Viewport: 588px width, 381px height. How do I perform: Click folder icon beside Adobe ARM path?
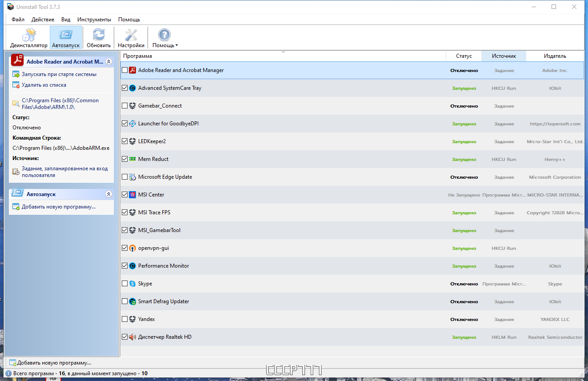coord(16,103)
